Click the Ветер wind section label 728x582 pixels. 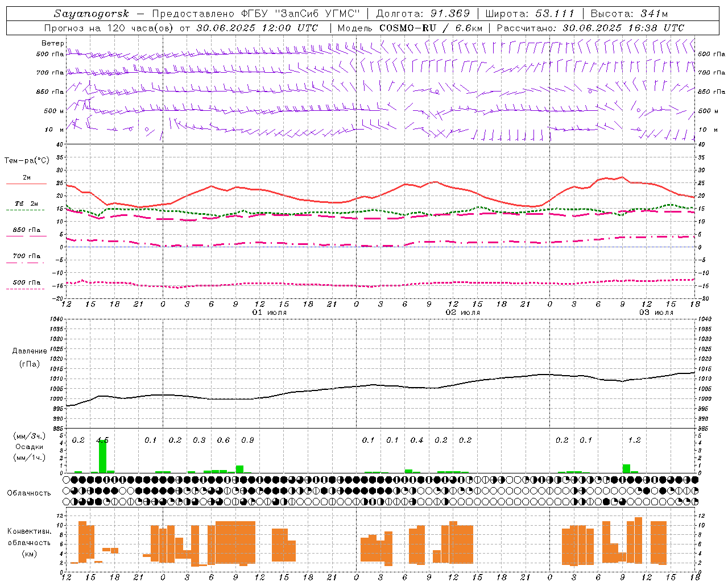click(x=52, y=43)
